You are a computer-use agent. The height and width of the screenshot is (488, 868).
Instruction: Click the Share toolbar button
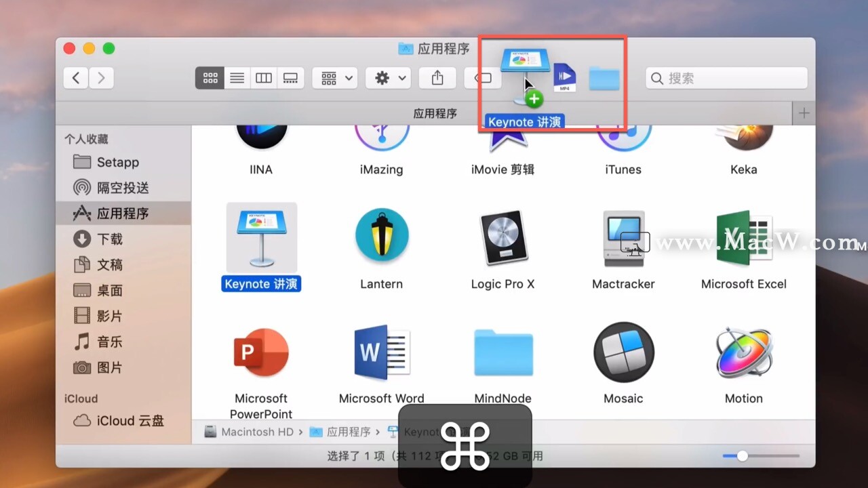pyautogui.click(x=437, y=78)
